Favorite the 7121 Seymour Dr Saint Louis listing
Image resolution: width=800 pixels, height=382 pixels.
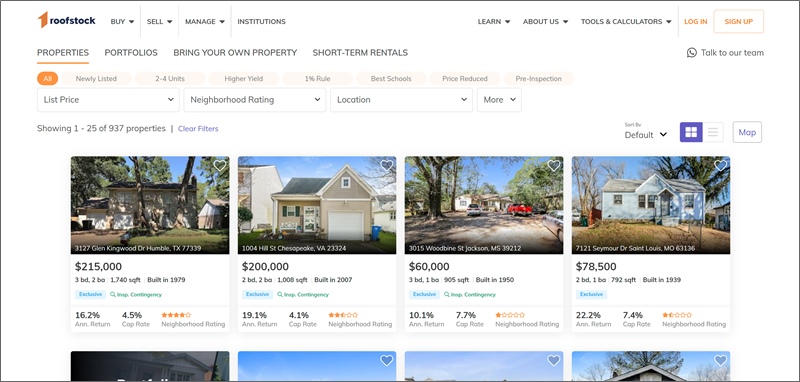(720, 166)
